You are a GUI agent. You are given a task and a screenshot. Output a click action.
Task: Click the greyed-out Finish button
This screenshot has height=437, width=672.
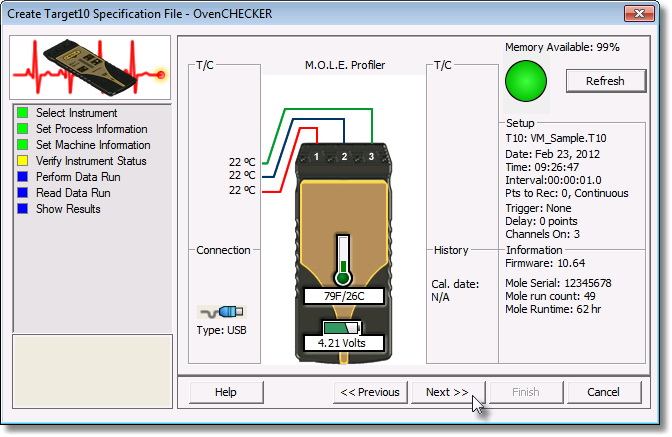click(x=526, y=392)
